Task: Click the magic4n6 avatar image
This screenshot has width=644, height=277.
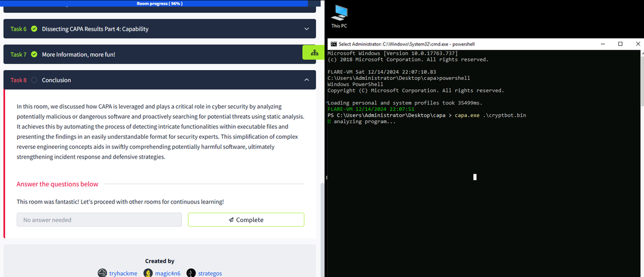Action: click(148, 273)
